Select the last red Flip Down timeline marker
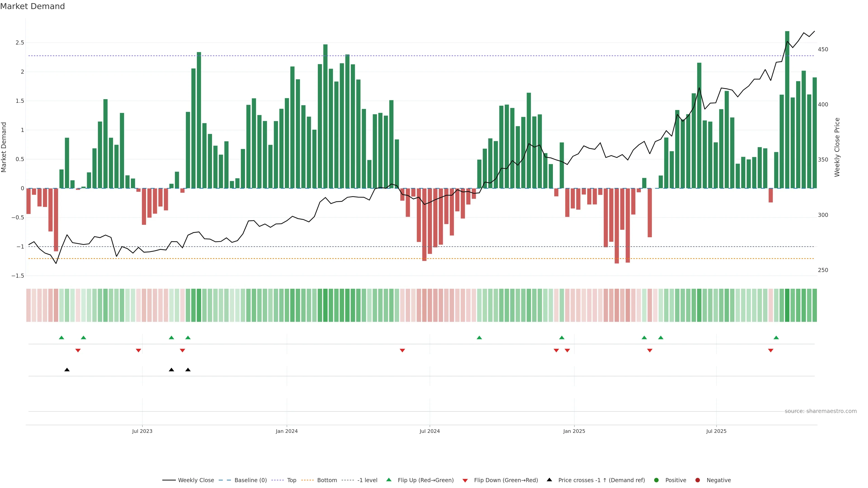Screen dimensions: 868x488 pyautogui.click(x=771, y=351)
